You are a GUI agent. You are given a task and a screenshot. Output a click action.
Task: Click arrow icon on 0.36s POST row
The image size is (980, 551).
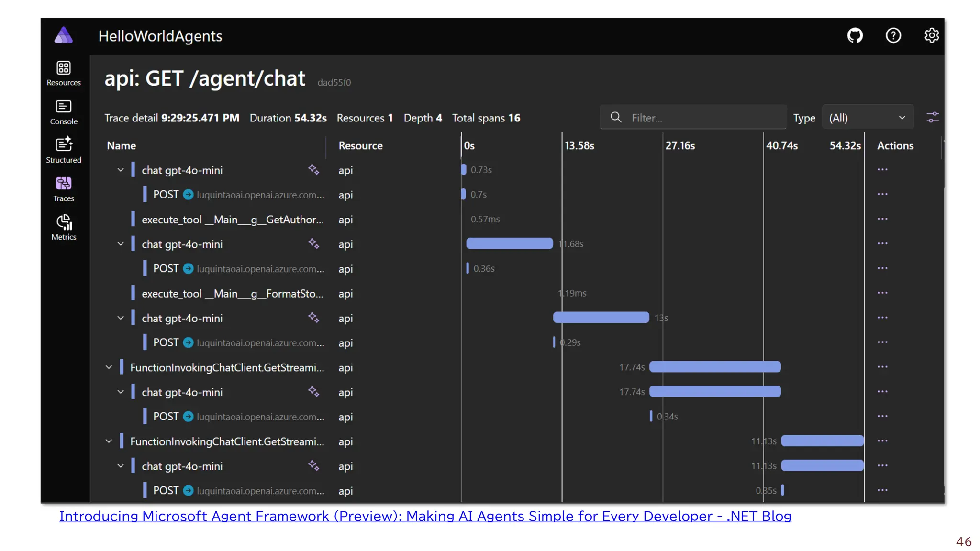(x=189, y=269)
